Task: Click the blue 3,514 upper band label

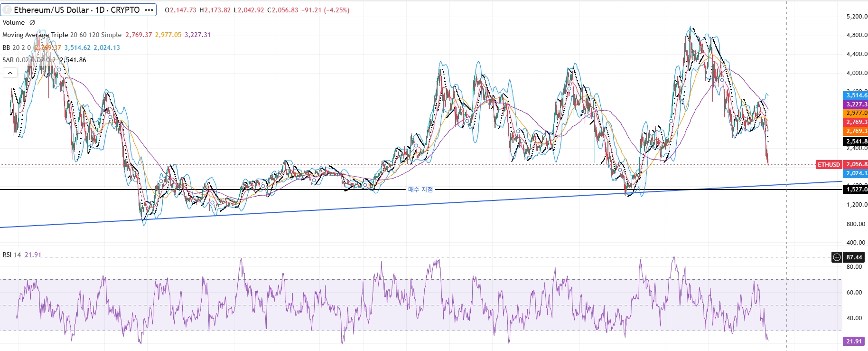Action: point(856,95)
